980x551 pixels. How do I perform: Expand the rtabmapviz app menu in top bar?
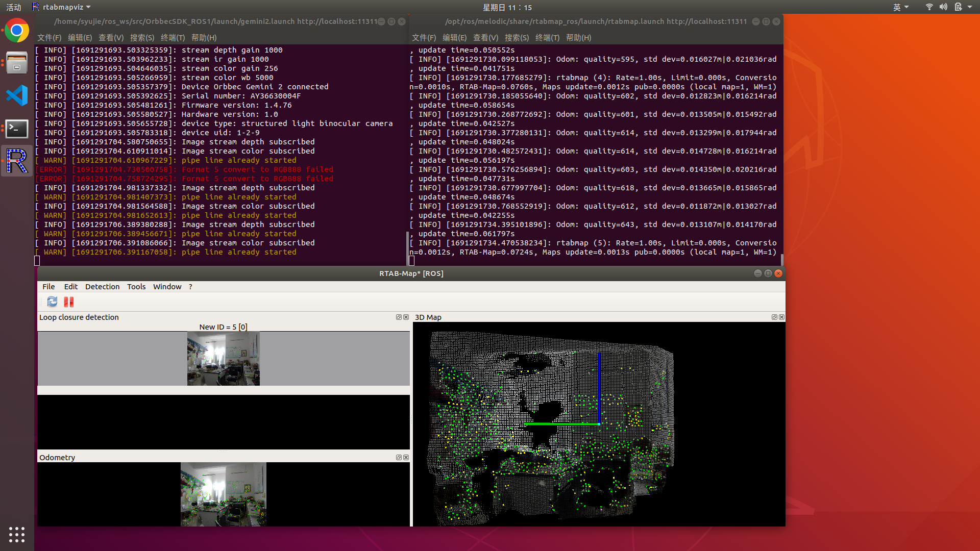tap(61, 7)
